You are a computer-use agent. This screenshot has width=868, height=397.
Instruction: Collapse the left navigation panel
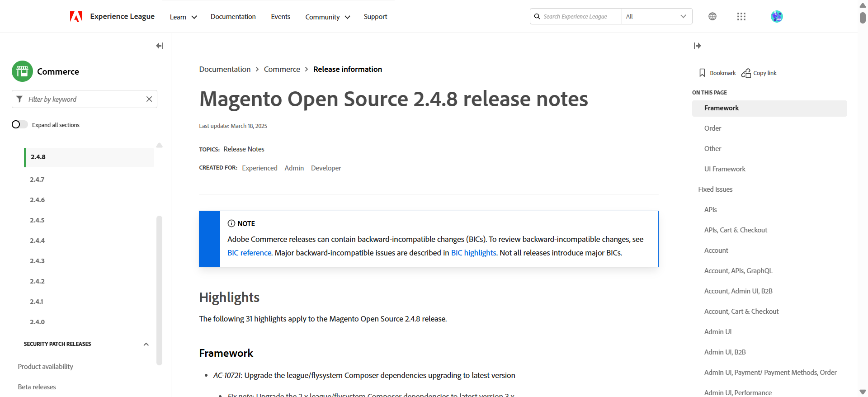click(160, 46)
